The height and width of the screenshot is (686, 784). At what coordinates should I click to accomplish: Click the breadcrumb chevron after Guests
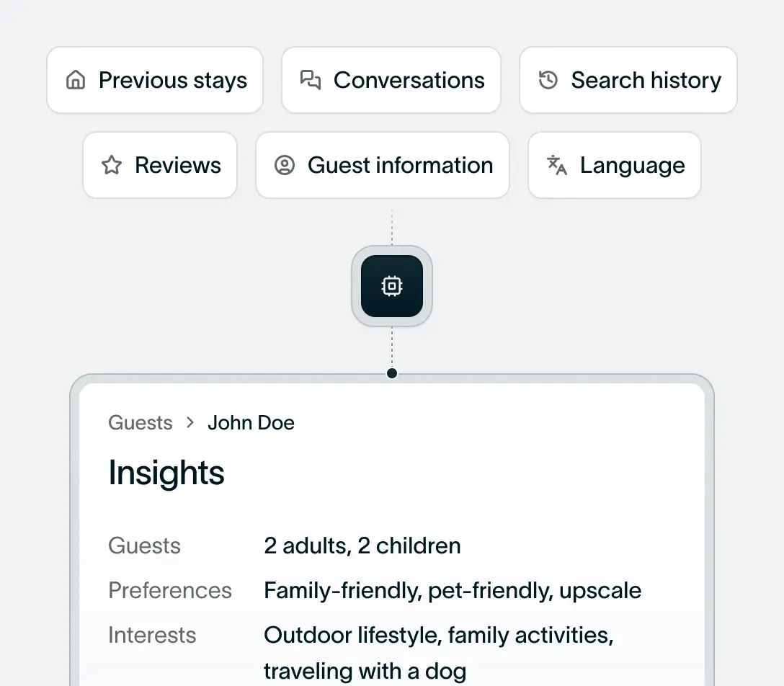pos(189,422)
